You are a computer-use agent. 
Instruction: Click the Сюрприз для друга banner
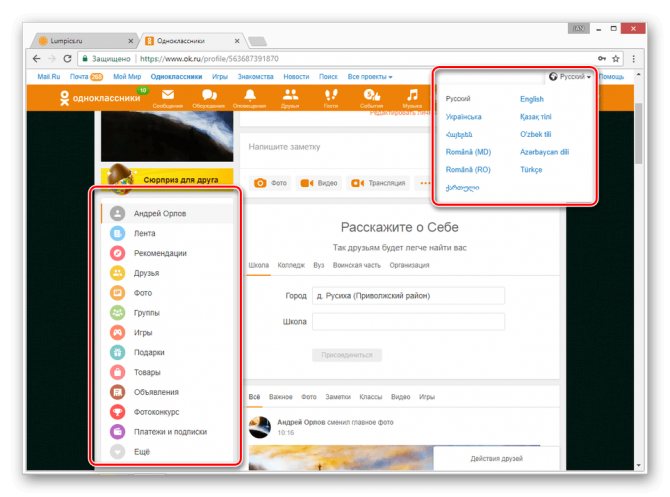tap(168, 179)
